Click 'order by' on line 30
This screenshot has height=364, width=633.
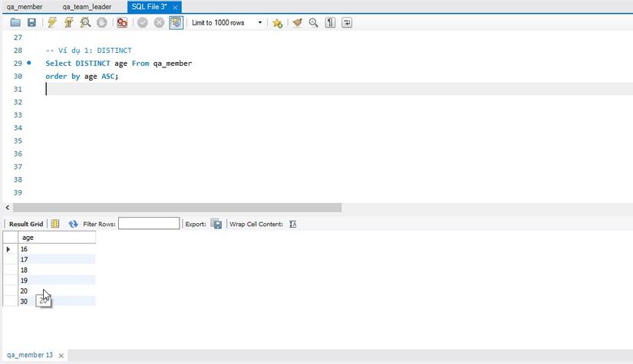point(63,76)
